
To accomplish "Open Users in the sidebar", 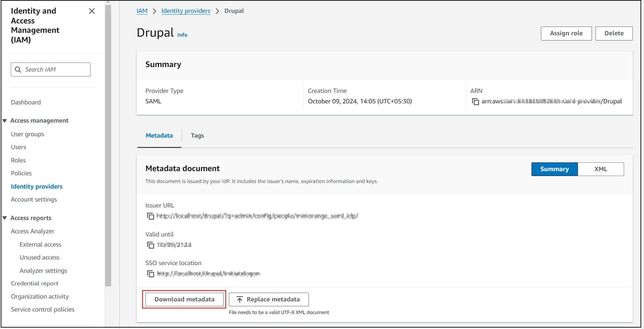I will tap(19, 147).
